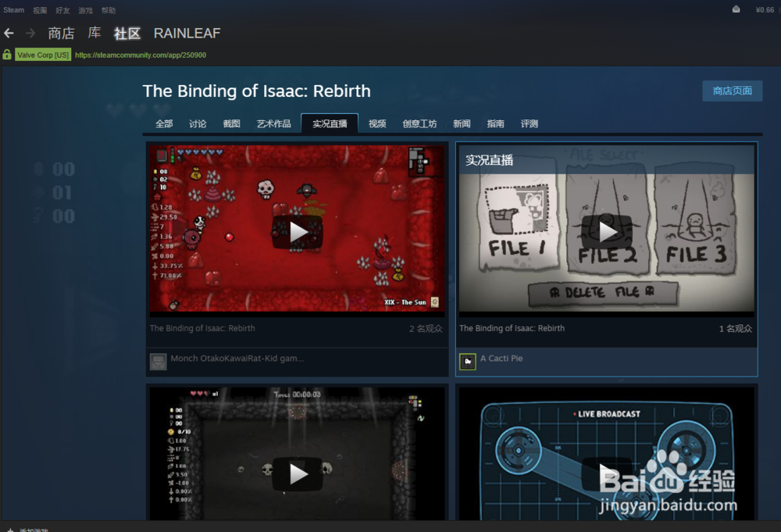
Task: Play the Live Broadcast placeholder video
Action: click(x=607, y=473)
